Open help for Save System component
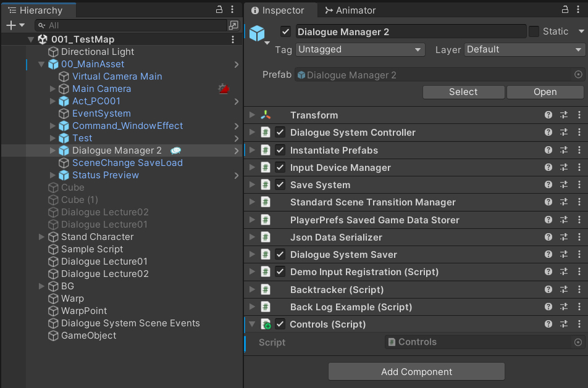Image resolution: width=588 pixels, height=388 pixels. pos(548,184)
